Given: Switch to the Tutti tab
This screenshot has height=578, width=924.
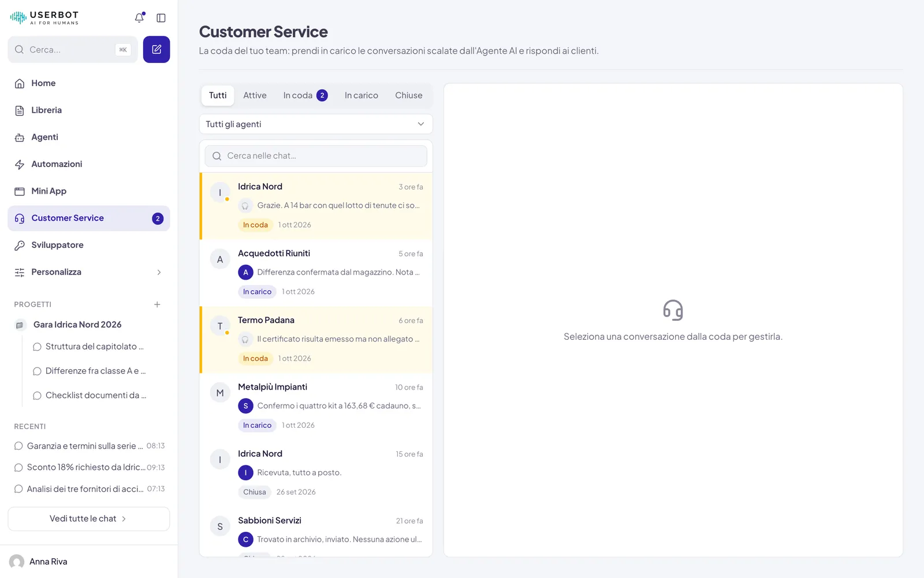Looking at the screenshot, I should tap(218, 95).
